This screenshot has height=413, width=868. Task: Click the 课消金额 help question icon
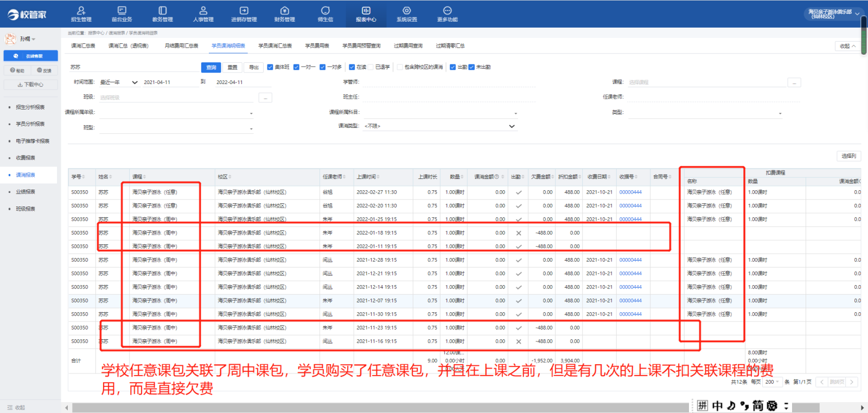pos(496,177)
